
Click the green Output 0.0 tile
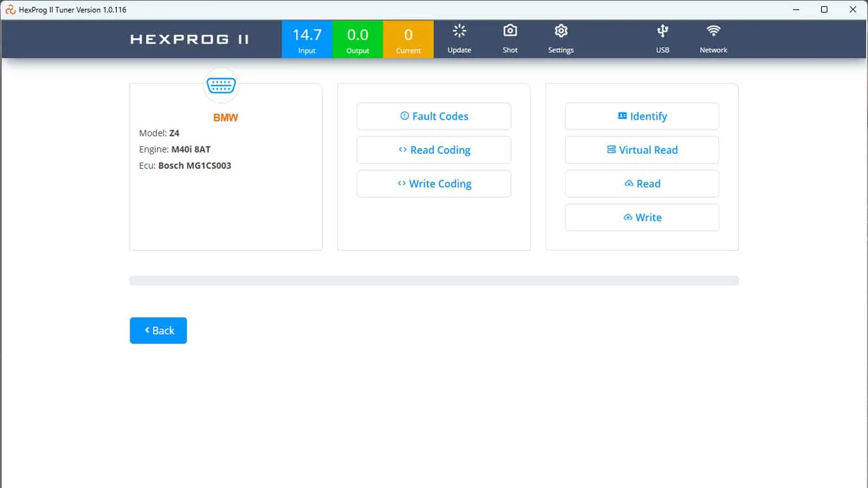(358, 39)
